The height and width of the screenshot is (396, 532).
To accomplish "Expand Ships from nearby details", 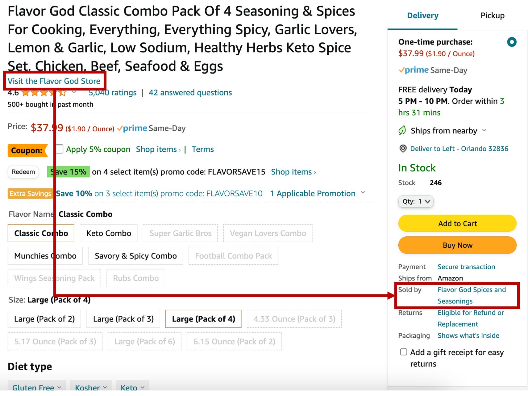I will pos(484,130).
